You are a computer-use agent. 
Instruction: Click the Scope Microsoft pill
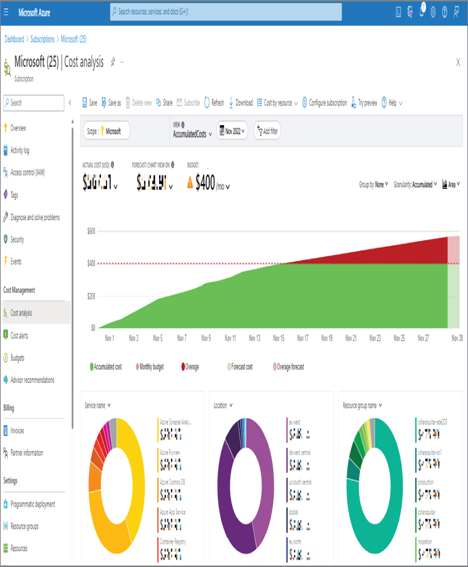pyautogui.click(x=106, y=131)
